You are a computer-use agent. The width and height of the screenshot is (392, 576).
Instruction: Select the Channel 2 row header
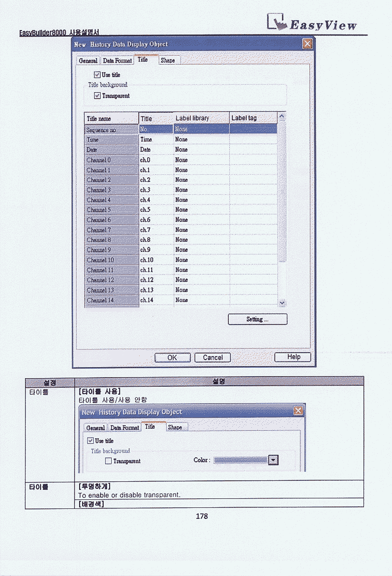[x=111, y=180]
